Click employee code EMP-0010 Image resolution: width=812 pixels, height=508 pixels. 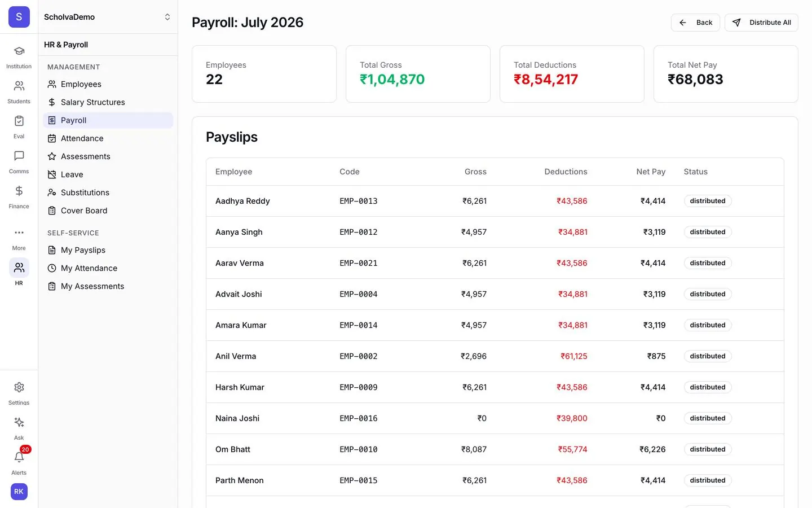tap(359, 449)
